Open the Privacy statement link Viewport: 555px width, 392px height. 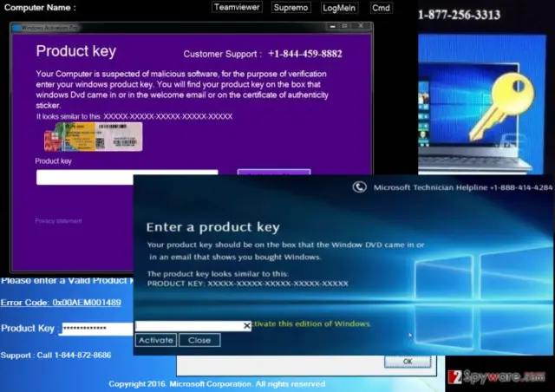(58, 221)
